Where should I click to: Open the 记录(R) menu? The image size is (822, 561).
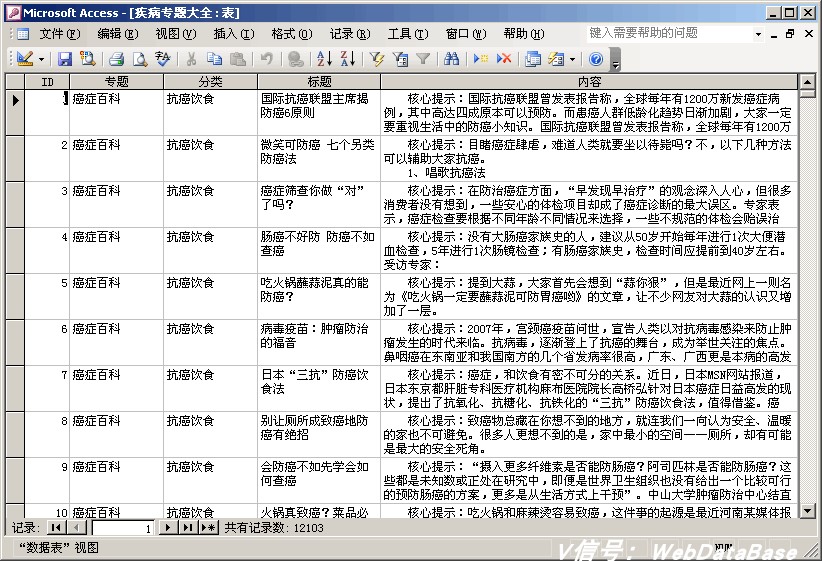click(x=350, y=34)
